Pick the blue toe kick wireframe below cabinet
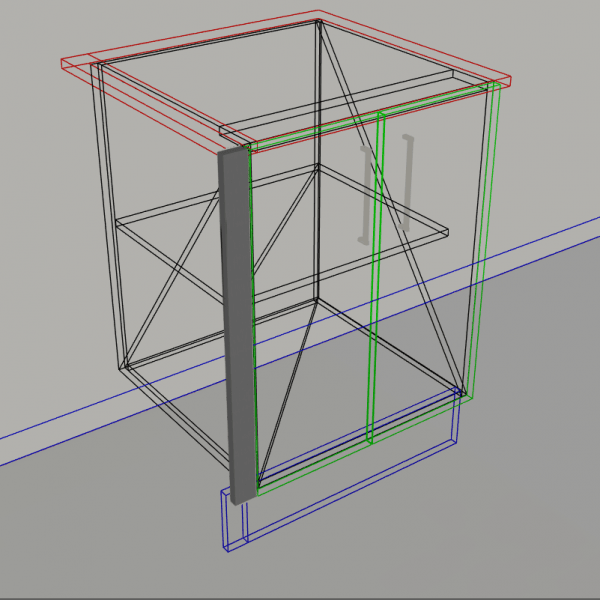 [341, 469]
